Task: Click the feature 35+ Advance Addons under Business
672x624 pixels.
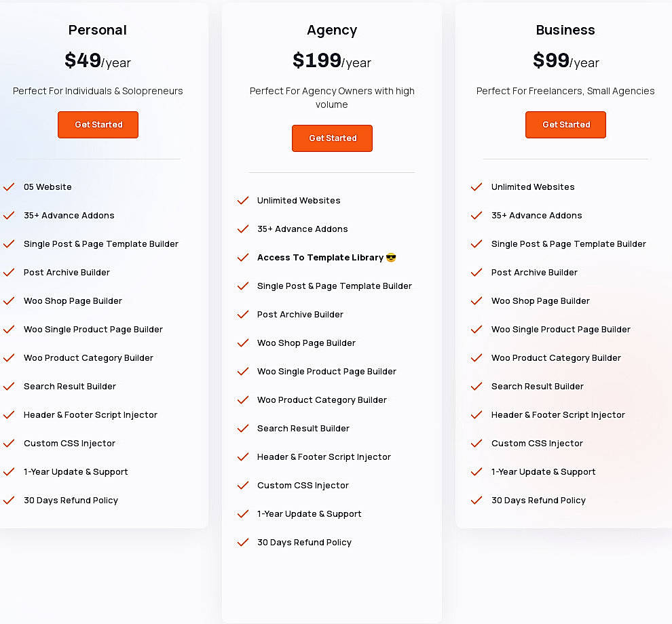Action: [x=536, y=215]
